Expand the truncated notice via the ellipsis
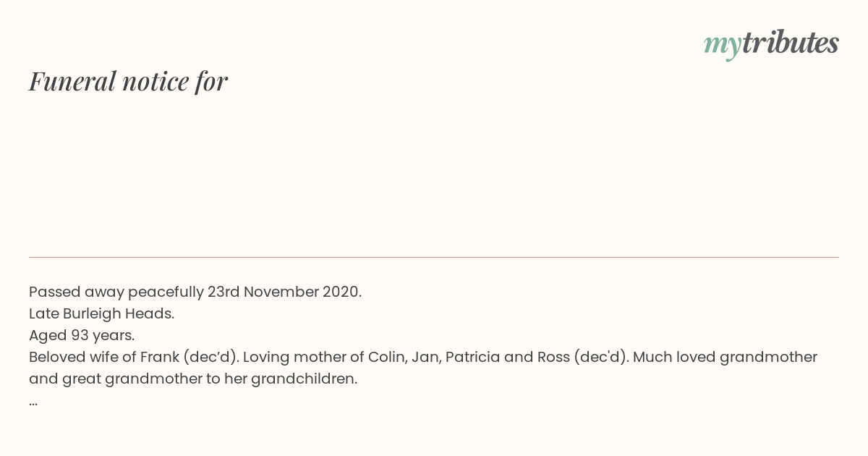The height and width of the screenshot is (456, 868). 33,403
